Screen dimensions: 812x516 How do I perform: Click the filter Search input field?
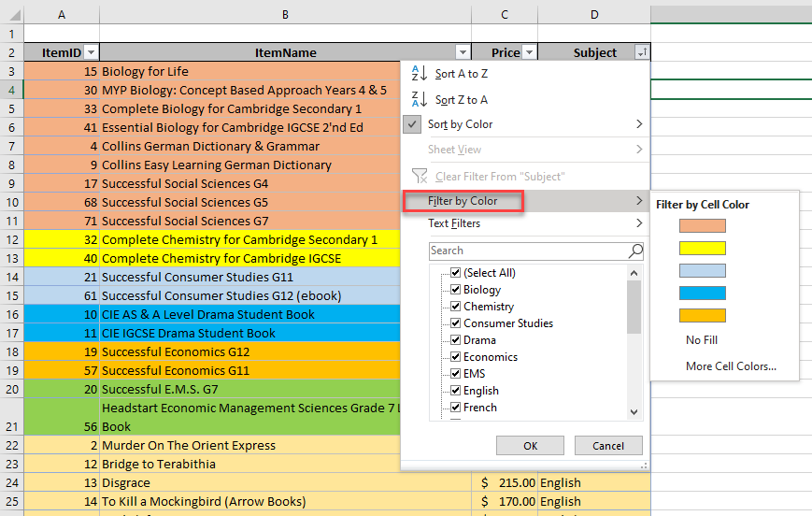(x=528, y=251)
